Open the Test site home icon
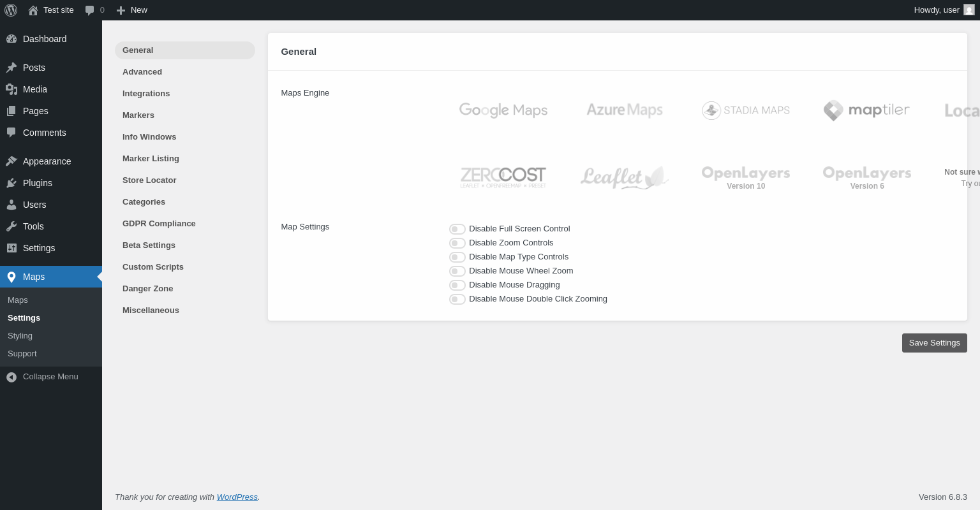The height and width of the screenshot is (510, 980). [x=33, y=10]
